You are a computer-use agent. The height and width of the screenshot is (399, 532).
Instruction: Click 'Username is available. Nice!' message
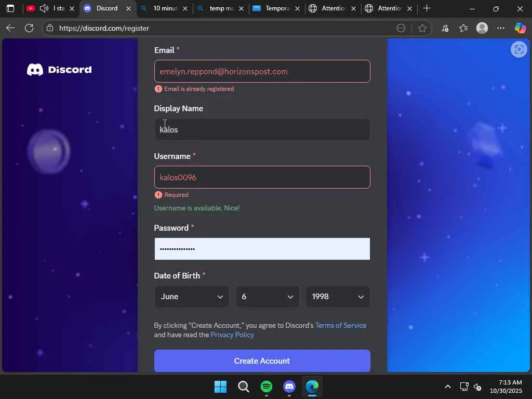197,208
